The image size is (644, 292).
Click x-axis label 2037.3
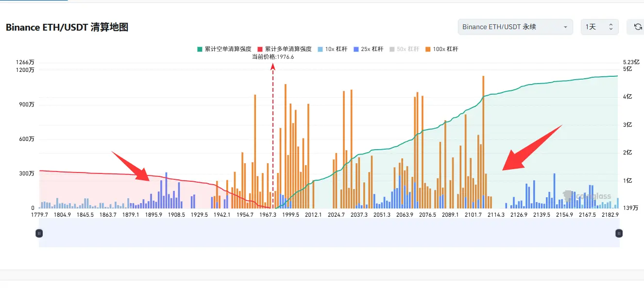pyautogui.click(x=359, y=215)
